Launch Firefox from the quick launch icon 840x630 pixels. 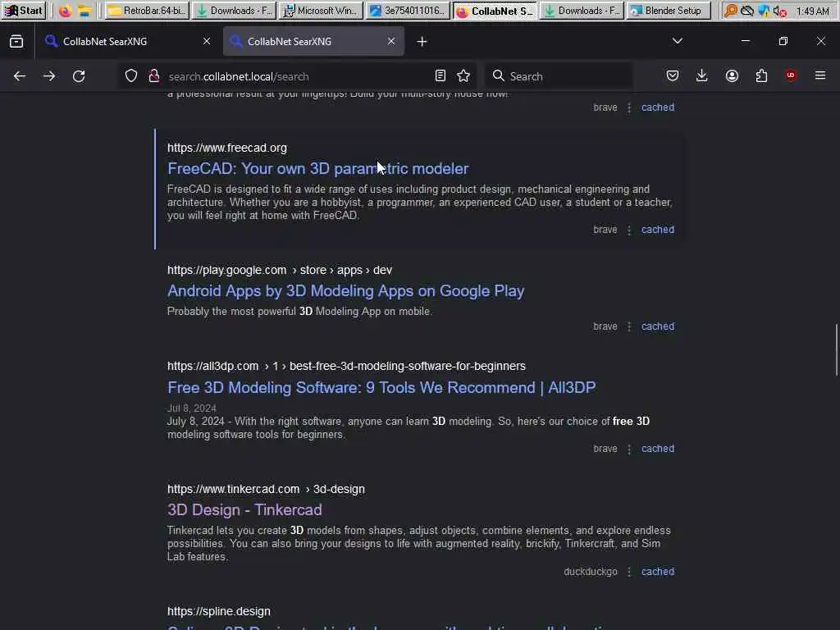[x=66, y=11]
